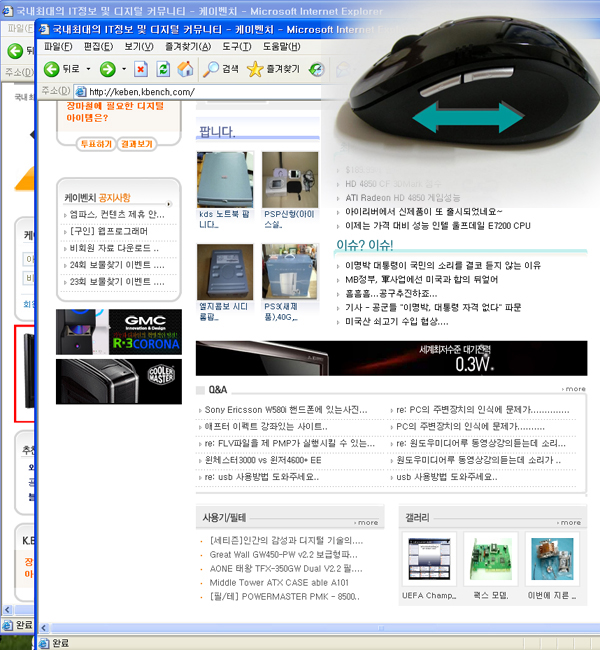This screenshot has width=600, height=650.
Task: Open notice 비회원 자료 다운로드
Action: point(114,248)
